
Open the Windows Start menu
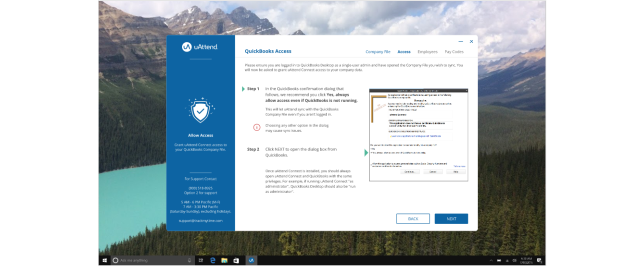click(x=104, y=260)
